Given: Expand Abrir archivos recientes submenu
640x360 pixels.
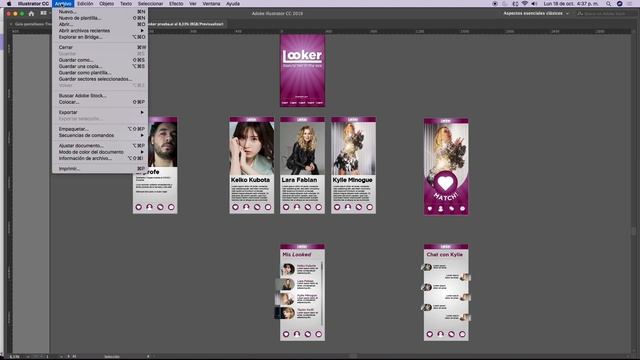Looking at the screenshot, I should (x=100, y=31).
